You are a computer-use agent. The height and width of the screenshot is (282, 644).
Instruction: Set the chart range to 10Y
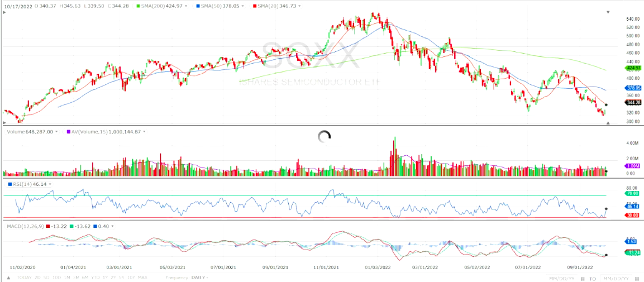click(x=132, y=278)
